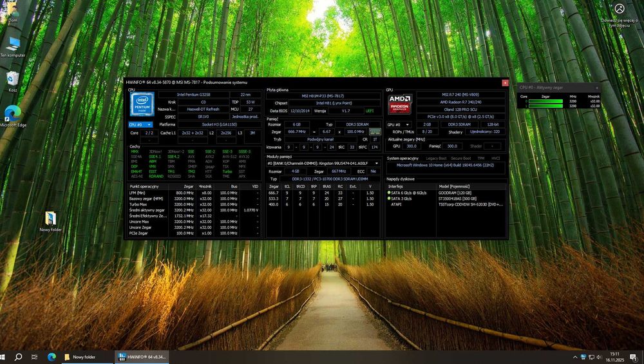Image resolution: width=644 pixels, height=364 pixels.
Task: Click the Haswell-DT Refresh codename field
Action: point(203,110)
